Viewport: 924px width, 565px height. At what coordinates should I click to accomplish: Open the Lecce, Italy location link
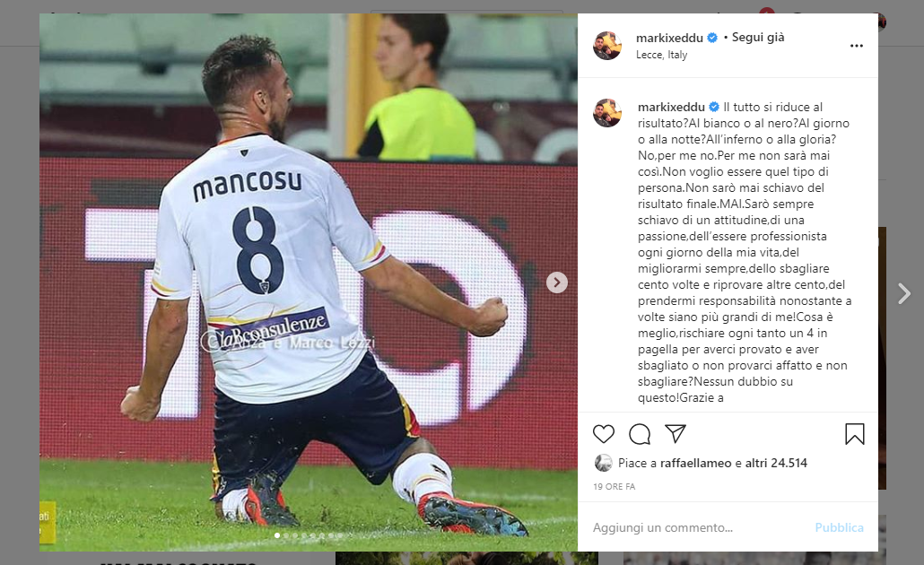tap(662, 55)
